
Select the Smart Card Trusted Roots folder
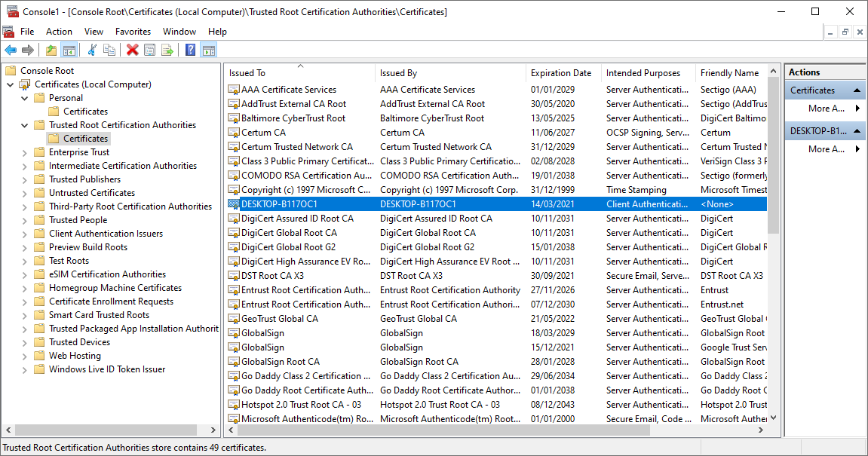point(99,315)
